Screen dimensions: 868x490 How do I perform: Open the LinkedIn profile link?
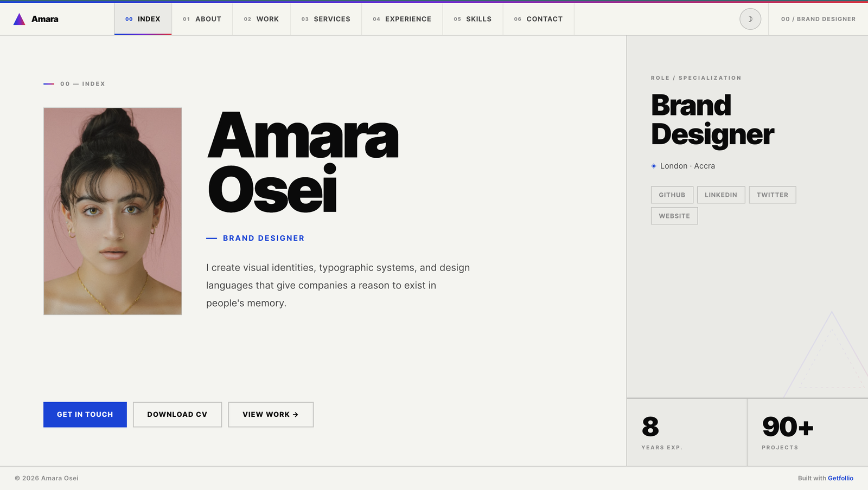721,195
